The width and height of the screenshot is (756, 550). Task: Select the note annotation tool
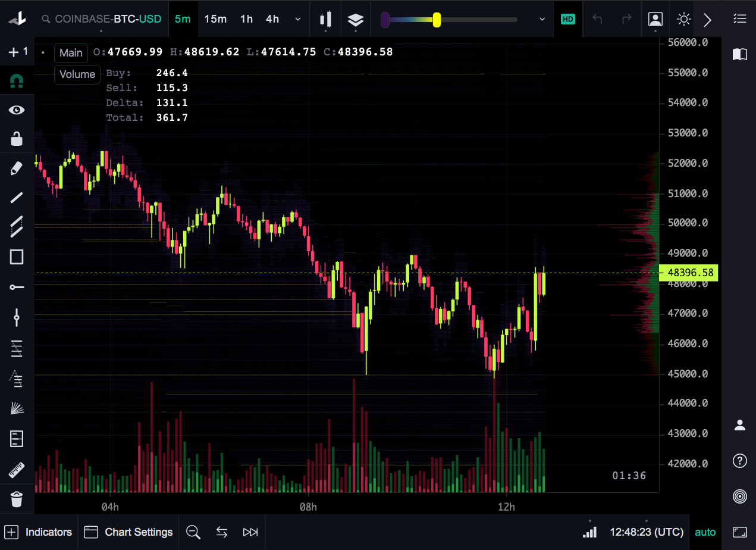(x=17, y=439)
